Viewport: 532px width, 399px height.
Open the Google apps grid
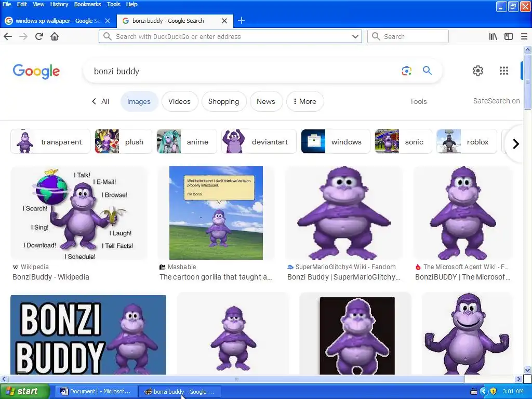(x=504, y=71)
